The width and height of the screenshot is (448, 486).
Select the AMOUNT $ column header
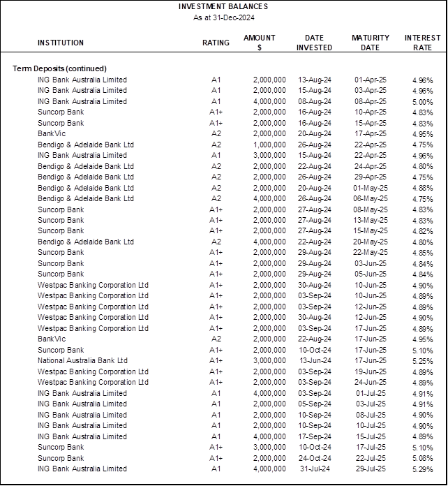coord(260,43)
